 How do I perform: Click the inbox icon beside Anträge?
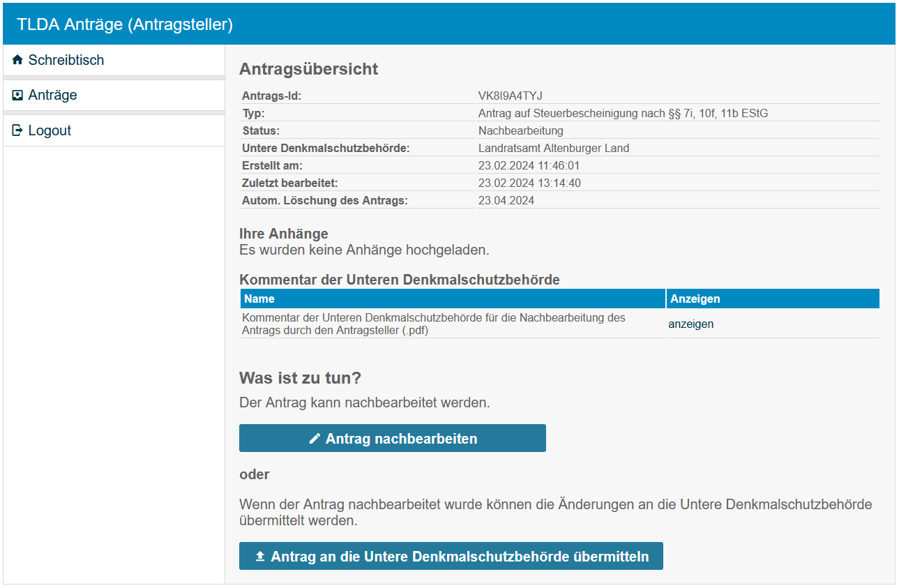pos(17,95)
